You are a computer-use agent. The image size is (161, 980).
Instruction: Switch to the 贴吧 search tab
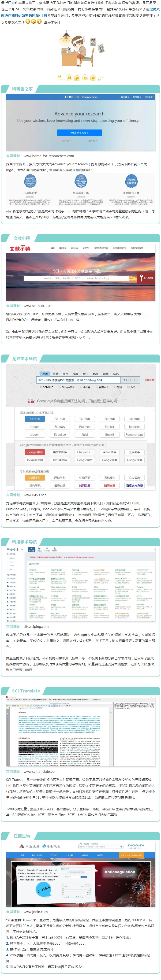tap(116, 374)
